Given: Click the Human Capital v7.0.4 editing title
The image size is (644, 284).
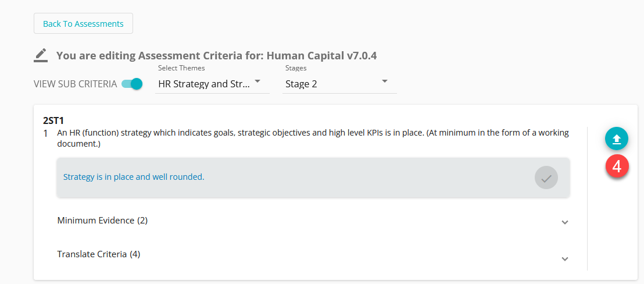Looking at the screenshot, I should (216, 55).
